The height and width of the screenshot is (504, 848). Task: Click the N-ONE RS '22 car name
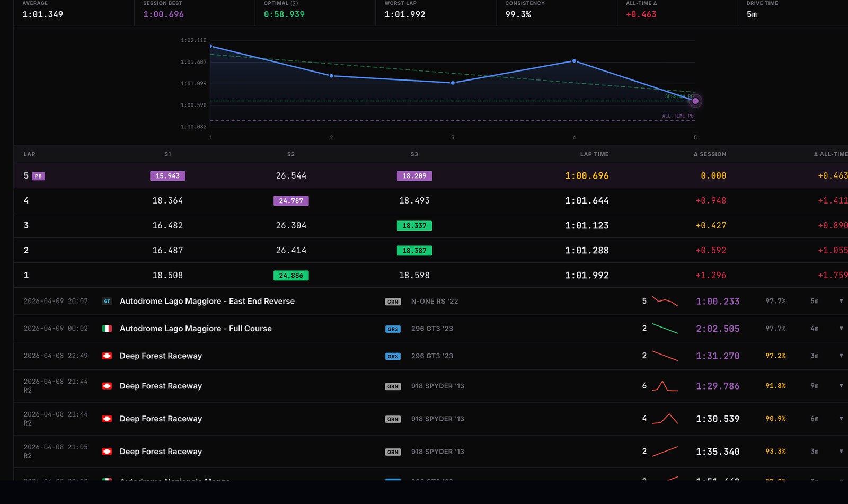[x=435, y=302]
